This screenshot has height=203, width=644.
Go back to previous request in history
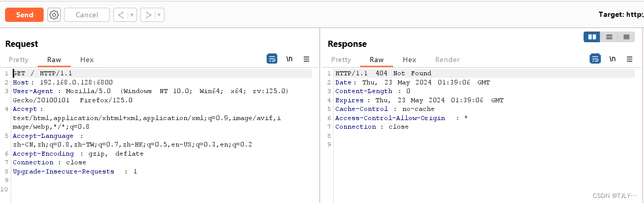121,15
